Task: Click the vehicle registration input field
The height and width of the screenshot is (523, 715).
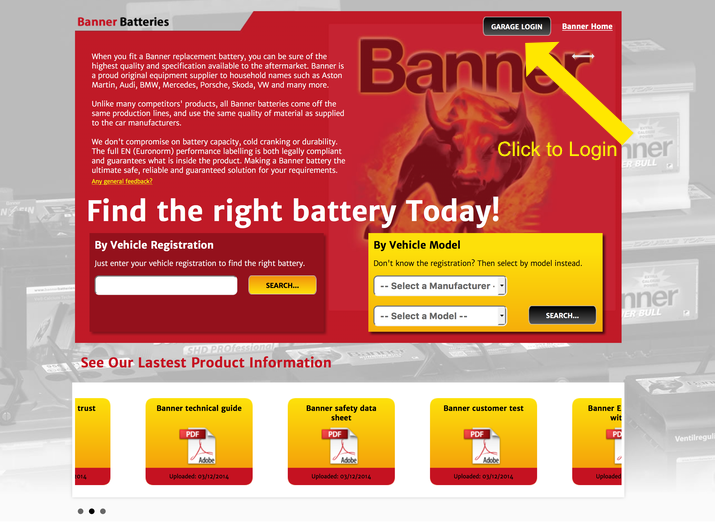Action: [166, 285]
